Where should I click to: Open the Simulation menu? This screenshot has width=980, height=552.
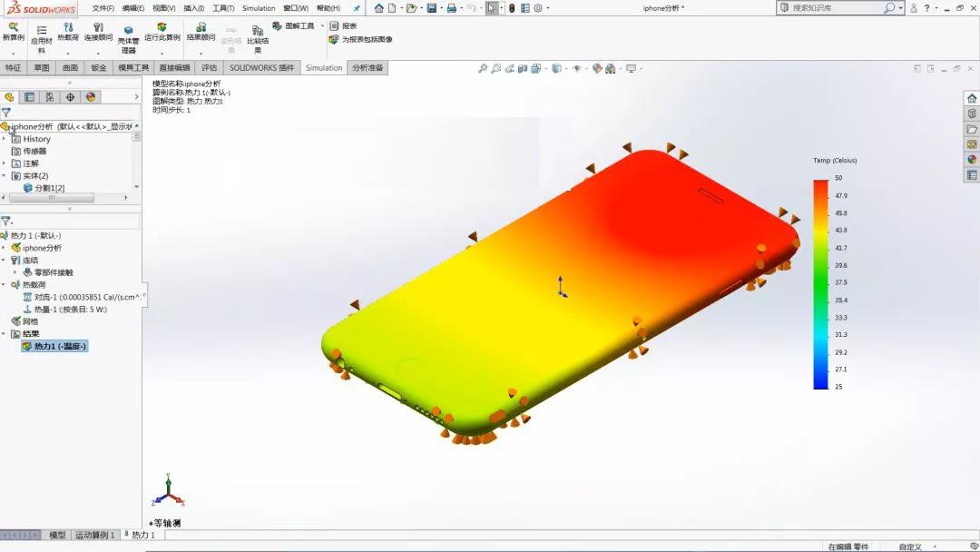(x=259, y=8)
